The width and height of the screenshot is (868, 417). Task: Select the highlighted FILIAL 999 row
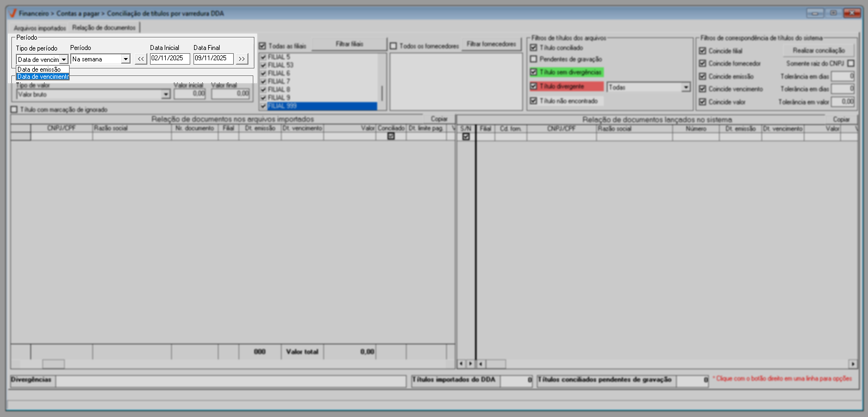point(319,106)
